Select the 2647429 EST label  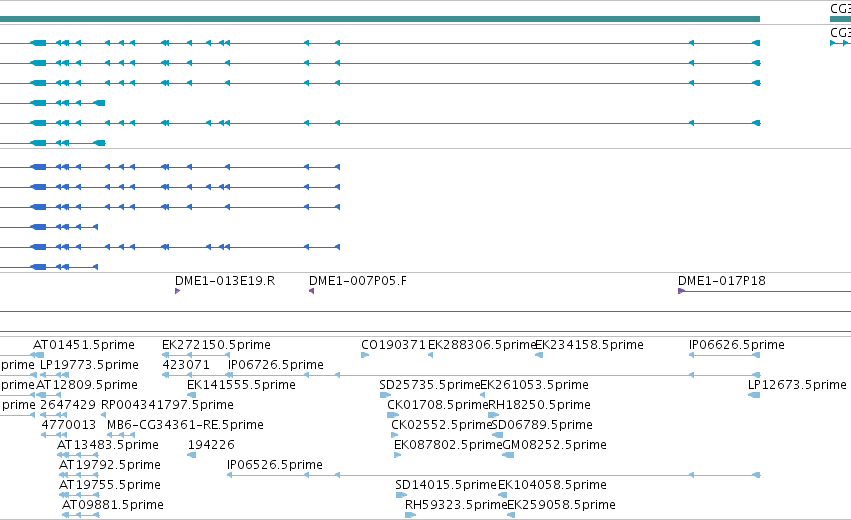[x=67, y=405]
